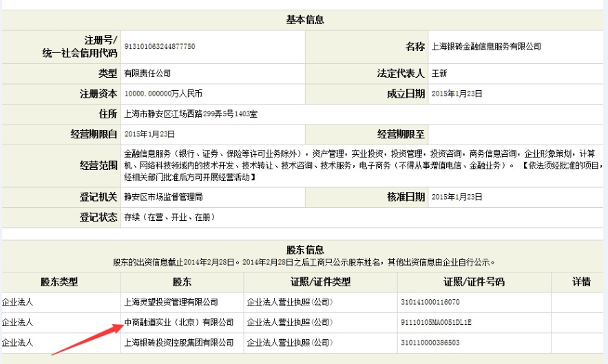
Task: Select address 上海市静安区江场西路299弄5号1403室
Action: (x=191, y=114)
